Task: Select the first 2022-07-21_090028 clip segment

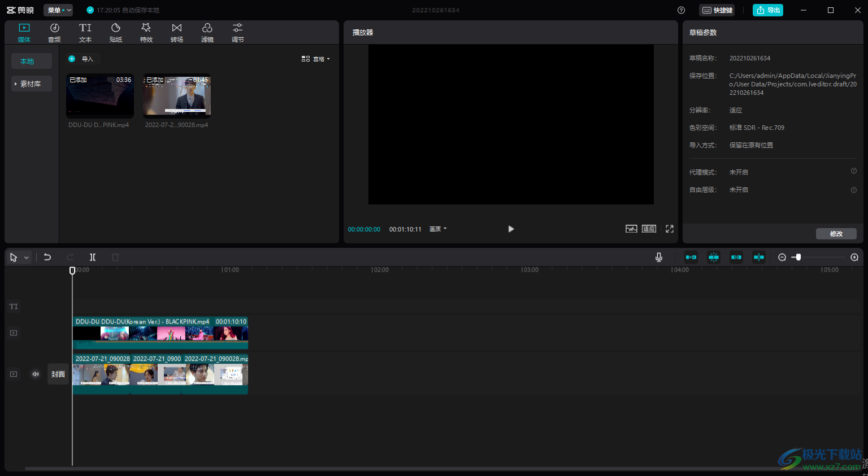Action: coord(102,374)
